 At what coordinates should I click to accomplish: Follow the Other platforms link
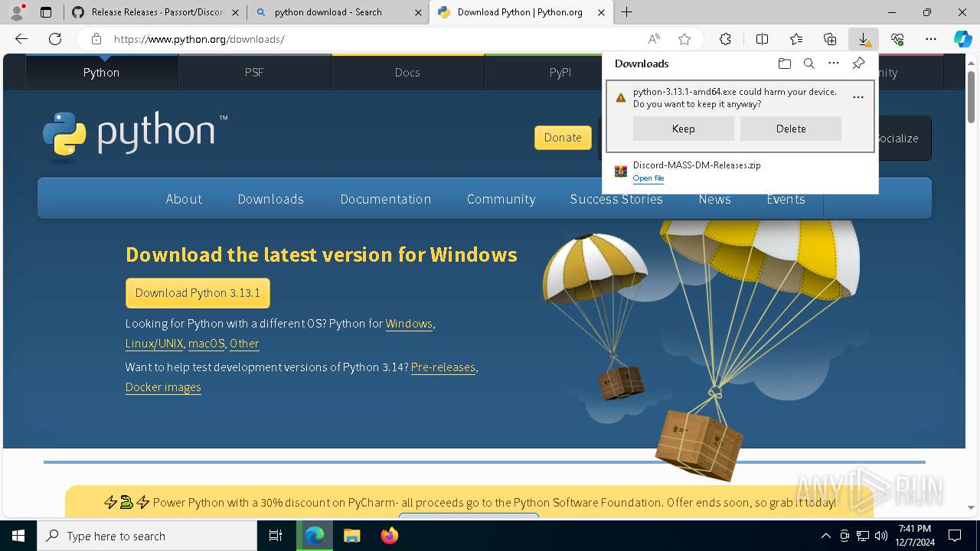pos(244,344)
